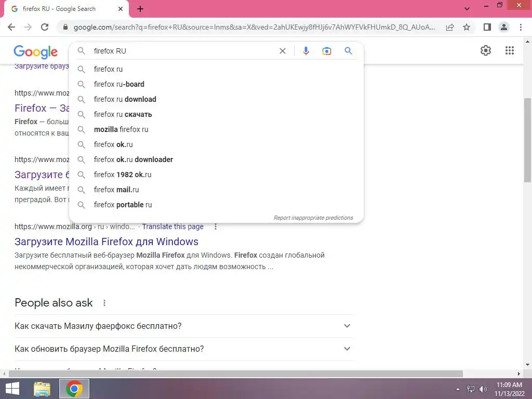Screen dimensions: 532x399
Task: Open options dots beside Translate this page
Action: tap(216, 227)
